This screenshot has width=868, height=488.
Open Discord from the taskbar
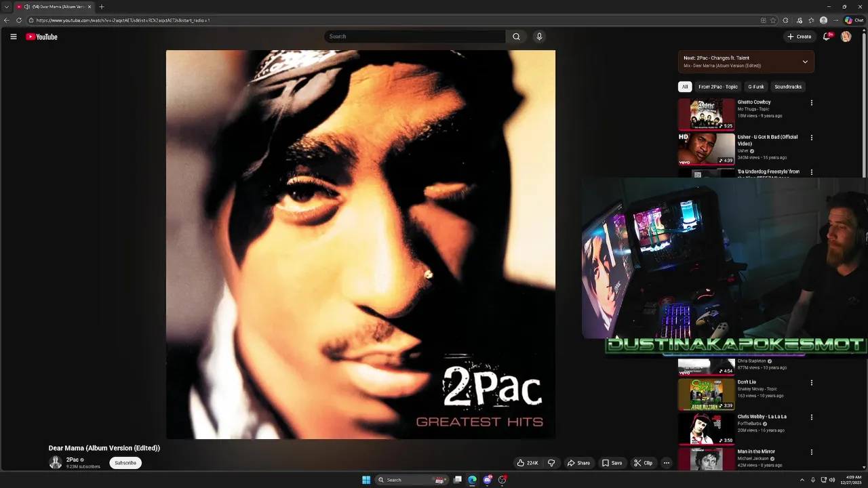point(487,480)
